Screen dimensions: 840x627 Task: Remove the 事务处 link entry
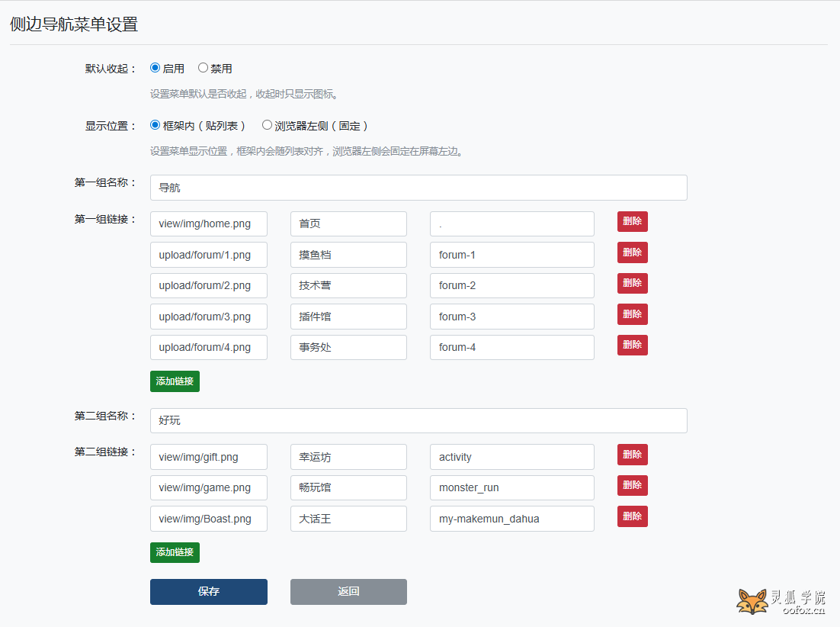pos(632,345)
